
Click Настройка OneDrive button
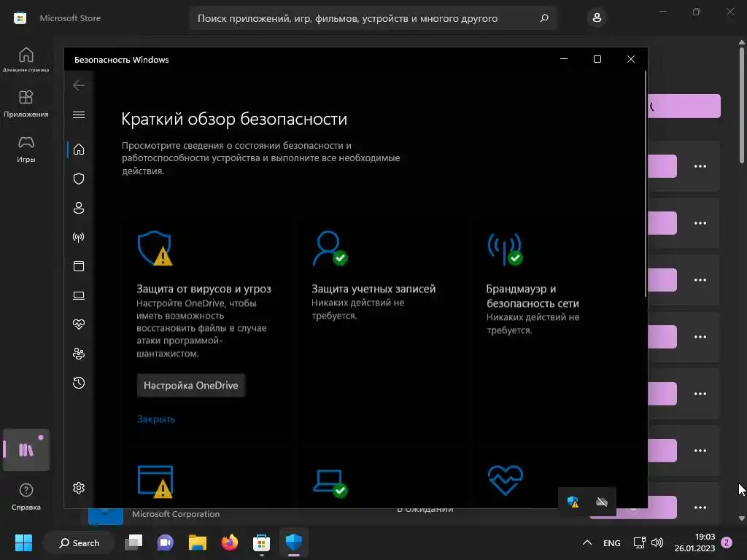pos(190,385)
